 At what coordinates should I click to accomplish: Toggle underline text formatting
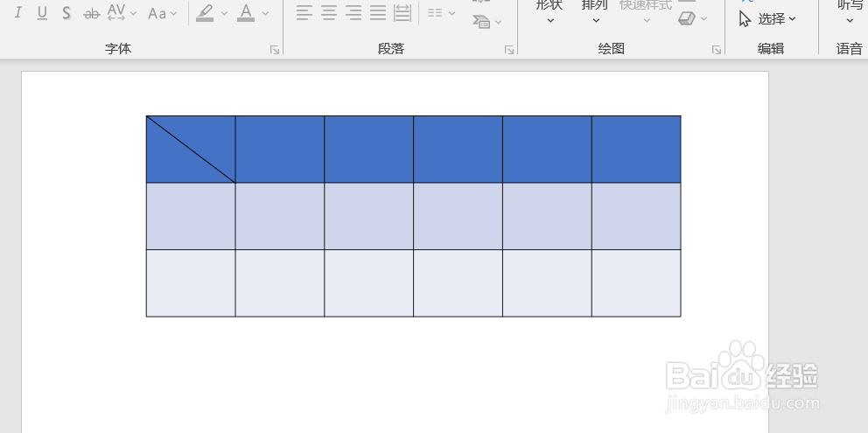(42, 13)
